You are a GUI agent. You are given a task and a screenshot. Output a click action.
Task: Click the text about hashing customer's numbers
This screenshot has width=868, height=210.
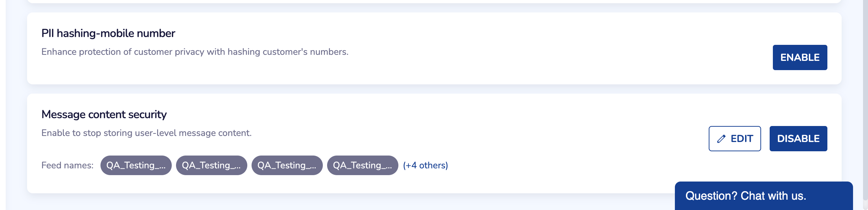195,52
